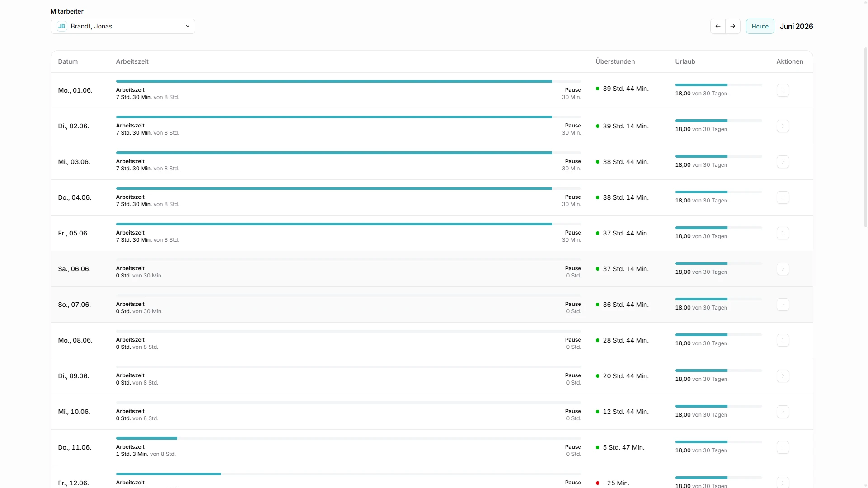Viewport: 868px width, 488px height.
Task: Open actions menu for Di., 09.06. row
Action: coord(783,376)
